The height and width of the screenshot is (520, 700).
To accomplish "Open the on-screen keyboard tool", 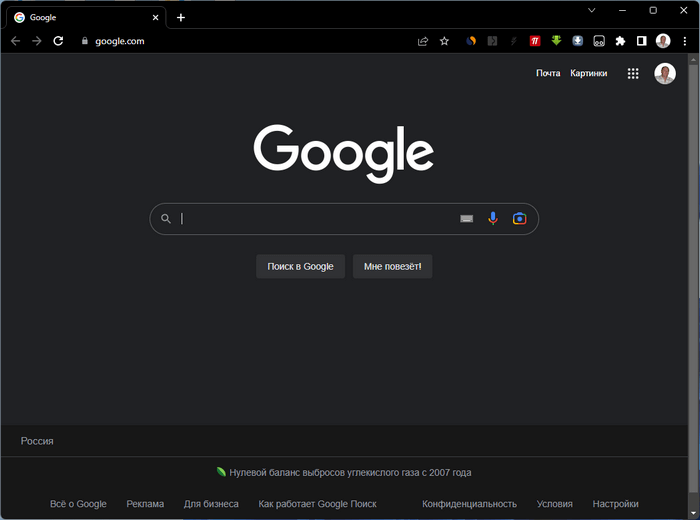I will [467, 219].
